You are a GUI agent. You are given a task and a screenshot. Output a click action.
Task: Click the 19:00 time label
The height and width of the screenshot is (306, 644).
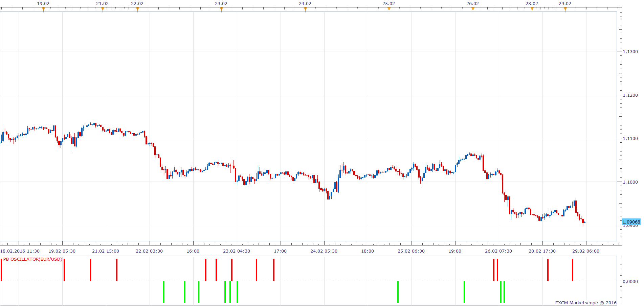tap(455, 251)
